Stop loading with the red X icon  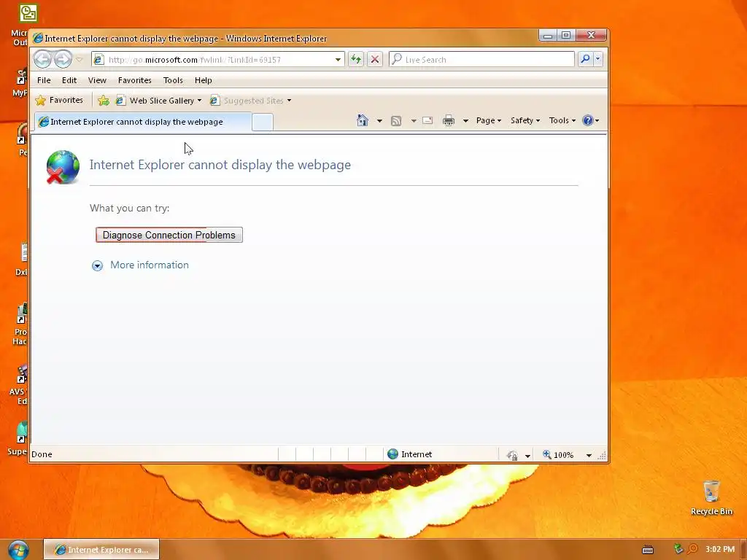[x=375, y=59]
